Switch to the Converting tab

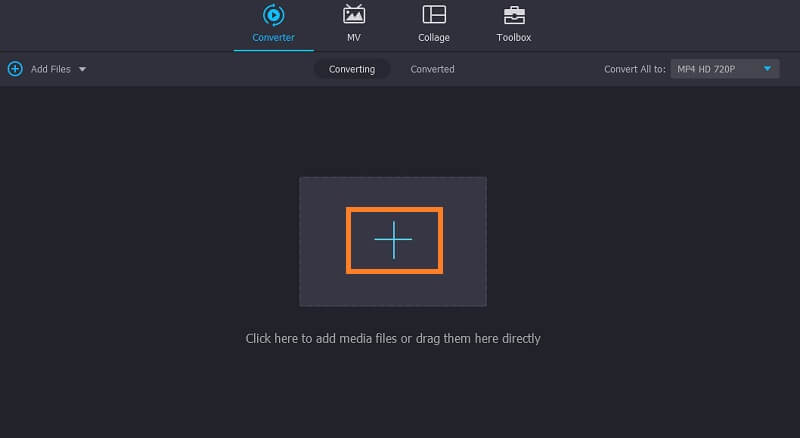click(352, 69)
